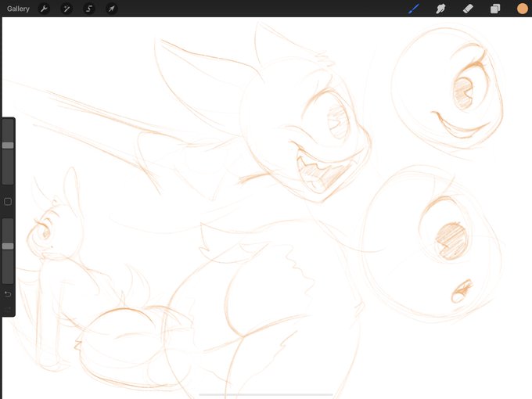Image resolution: width=532 pixels, height=399 pixels.
Task: Select the Smudge tool
Action: coord(440,9)
